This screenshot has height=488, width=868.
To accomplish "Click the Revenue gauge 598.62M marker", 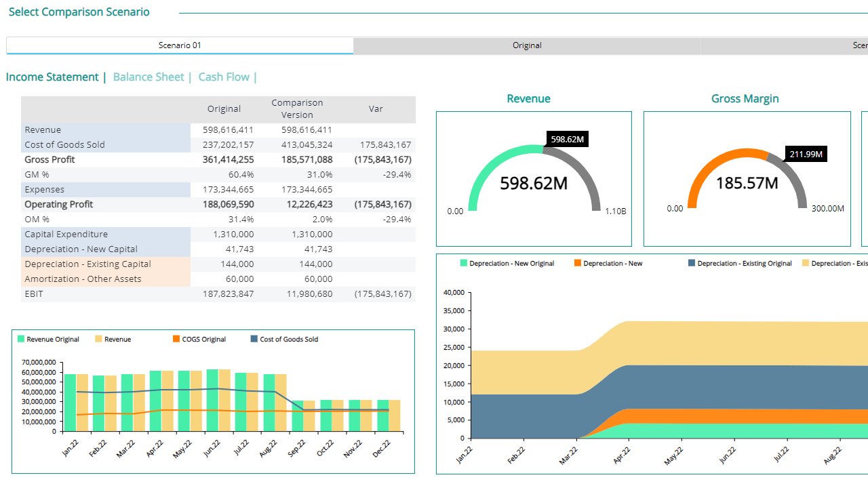I will click(568, 140).
